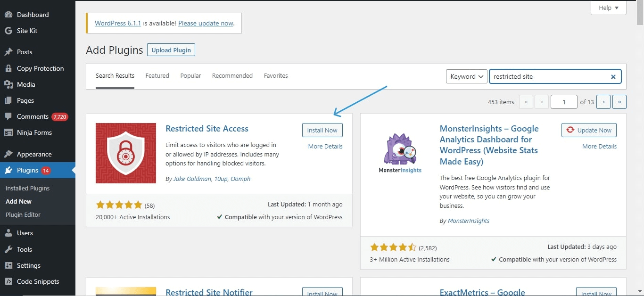The height and width of the screenshot is (296, 644).
Task: Click the Tools wrench icon
Action: click(x=8, y=249)
